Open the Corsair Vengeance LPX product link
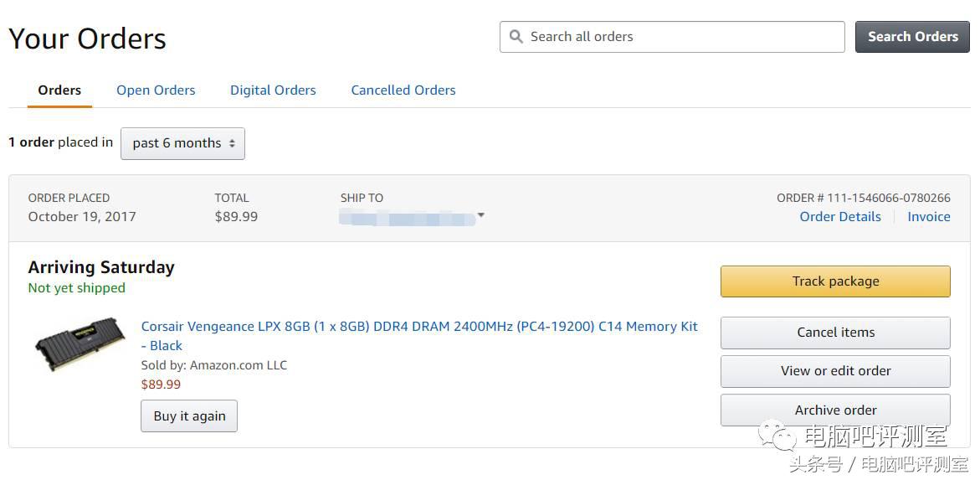This screenshot has width=980, height=480. click(418, 327)
